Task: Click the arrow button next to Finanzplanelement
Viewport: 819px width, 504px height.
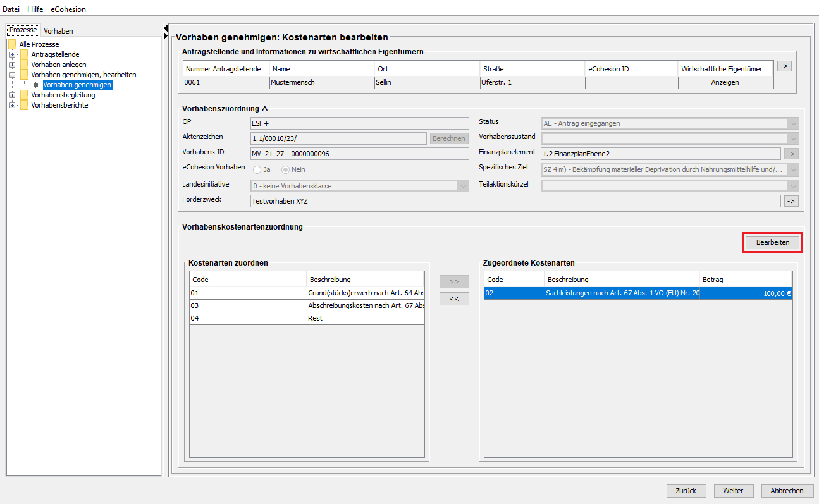Action: (x=791, y=154)
